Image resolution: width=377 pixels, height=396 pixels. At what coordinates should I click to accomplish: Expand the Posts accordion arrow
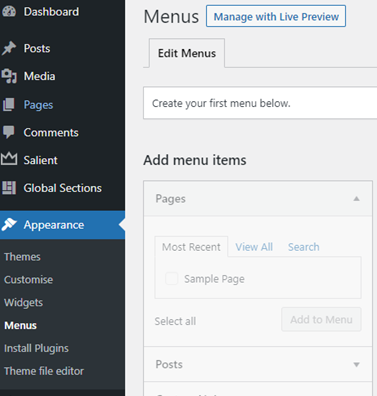pos(356,365)
